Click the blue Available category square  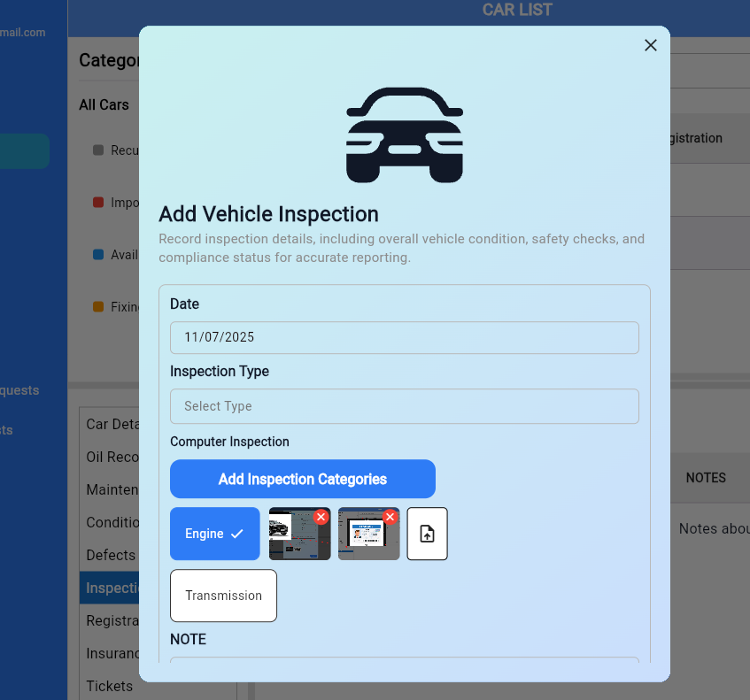[98, 255]
